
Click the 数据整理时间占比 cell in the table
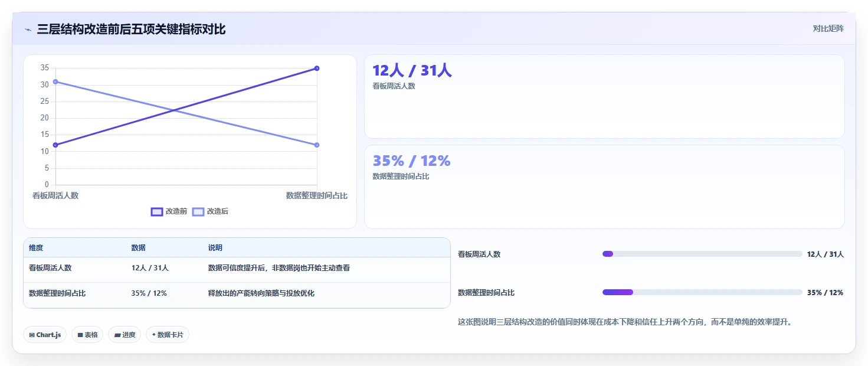[57, 293]
